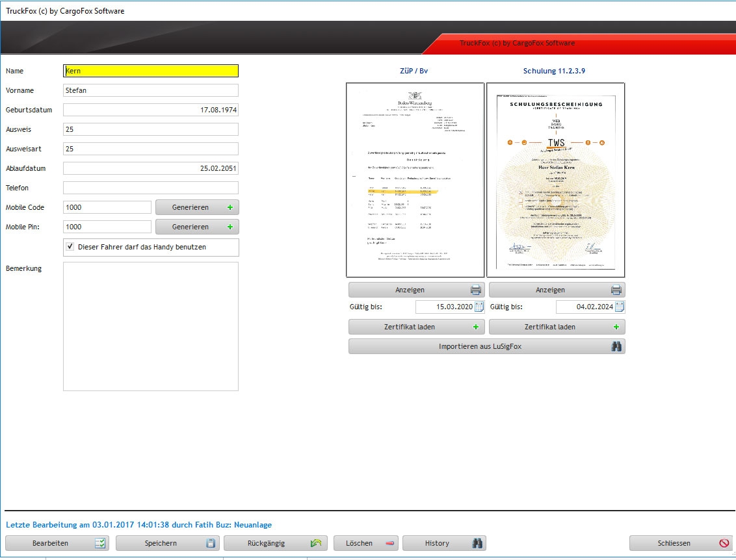Click the Mobile Pin field with 1000
Screen dimensions: 736x560
point(107,227)
